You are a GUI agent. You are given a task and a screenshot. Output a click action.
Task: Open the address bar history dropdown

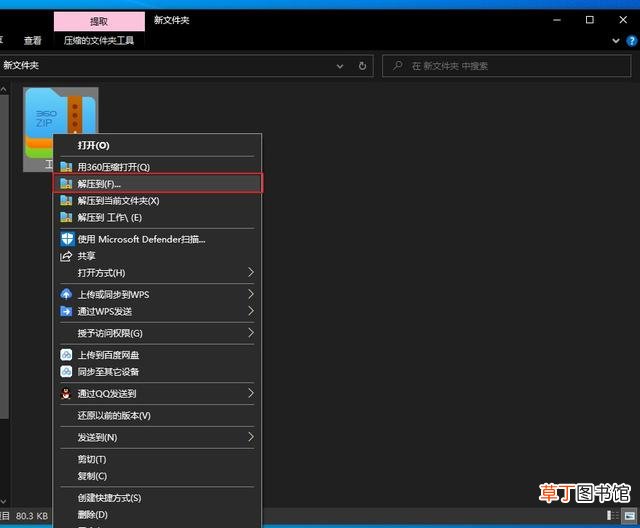click(x=340, y=66)
